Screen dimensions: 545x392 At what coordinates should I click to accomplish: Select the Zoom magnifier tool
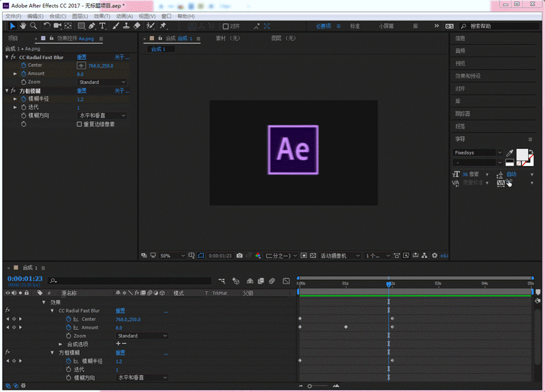33,26
